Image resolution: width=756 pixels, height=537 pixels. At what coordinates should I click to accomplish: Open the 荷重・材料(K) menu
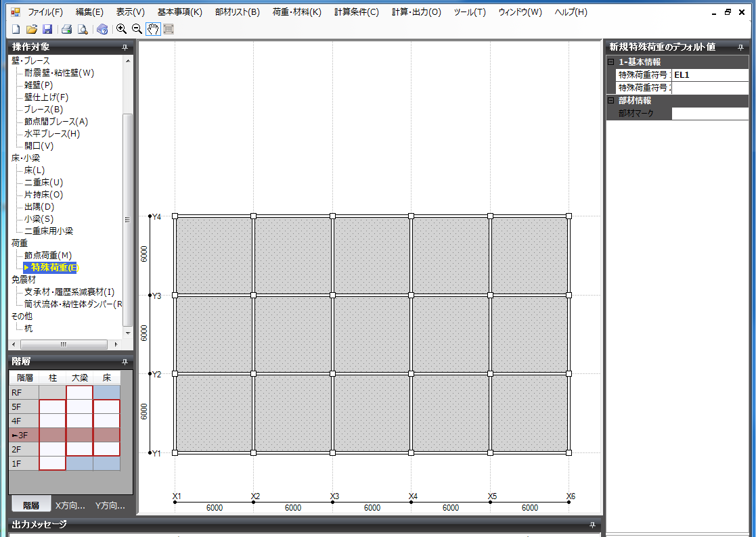pyautogui.click(x=297, y=12)
